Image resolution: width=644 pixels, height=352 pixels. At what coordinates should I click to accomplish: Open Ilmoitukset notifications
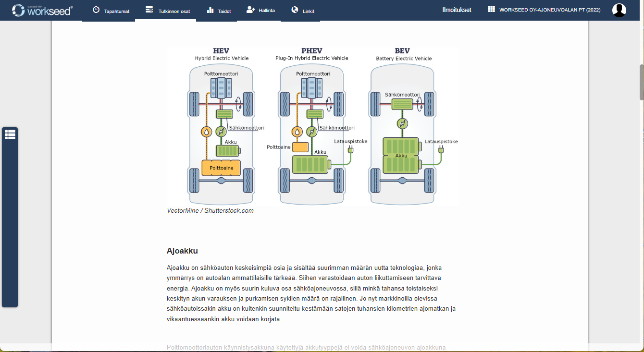click(x=457, y=10)
